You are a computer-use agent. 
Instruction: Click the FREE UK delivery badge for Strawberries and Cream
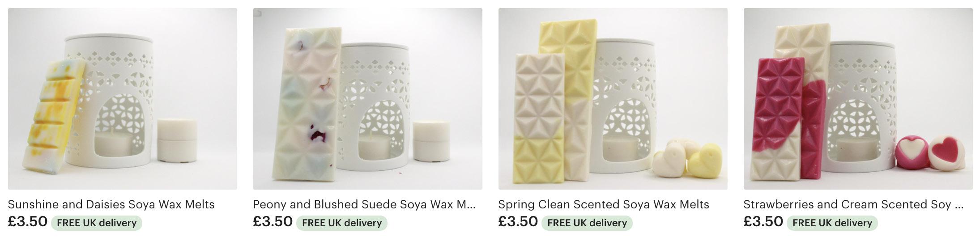click(x=832, y=223)
